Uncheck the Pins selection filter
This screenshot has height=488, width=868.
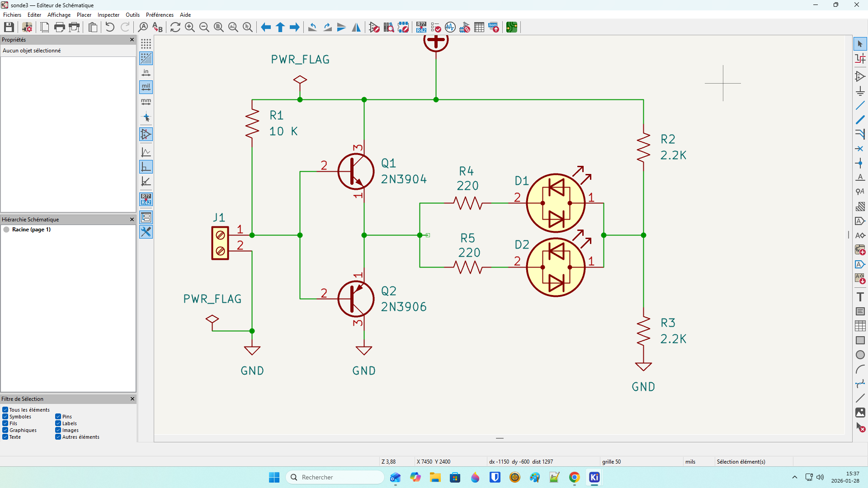point(58,417)
